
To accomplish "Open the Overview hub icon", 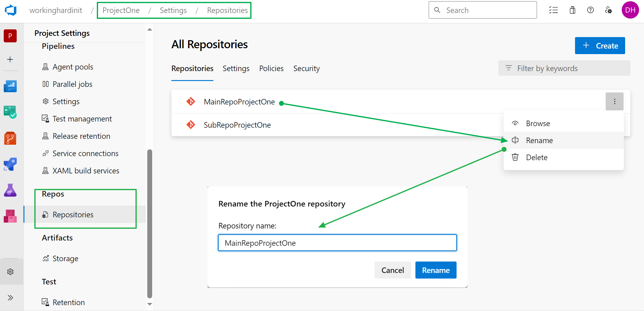I will tap(10, 86).
